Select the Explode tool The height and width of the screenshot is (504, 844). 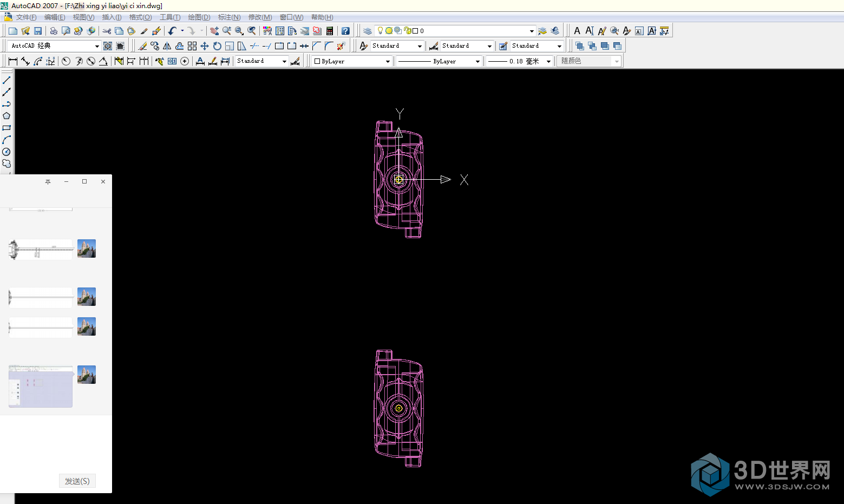[341, 46]
